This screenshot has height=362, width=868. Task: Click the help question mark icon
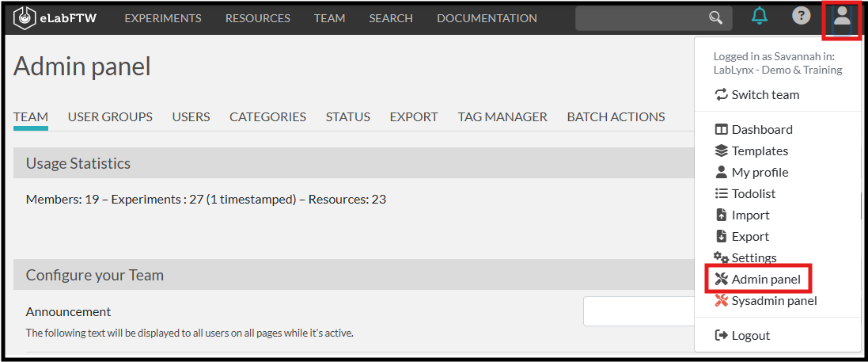801,16
